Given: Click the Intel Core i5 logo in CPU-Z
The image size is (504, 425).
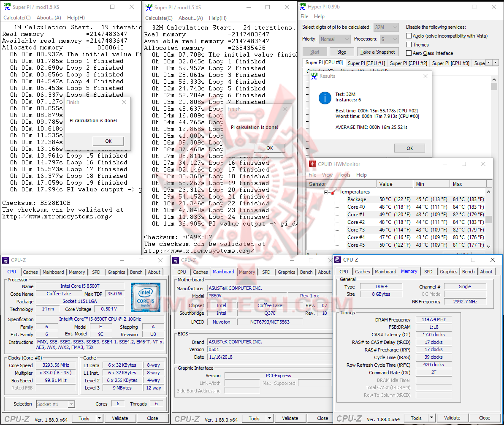Looking at the screenshot, I should [146, 297].
